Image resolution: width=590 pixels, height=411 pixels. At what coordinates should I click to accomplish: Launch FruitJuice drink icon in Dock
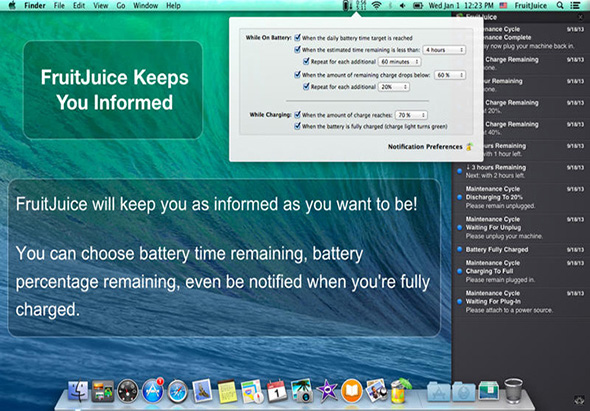point(400,391)
